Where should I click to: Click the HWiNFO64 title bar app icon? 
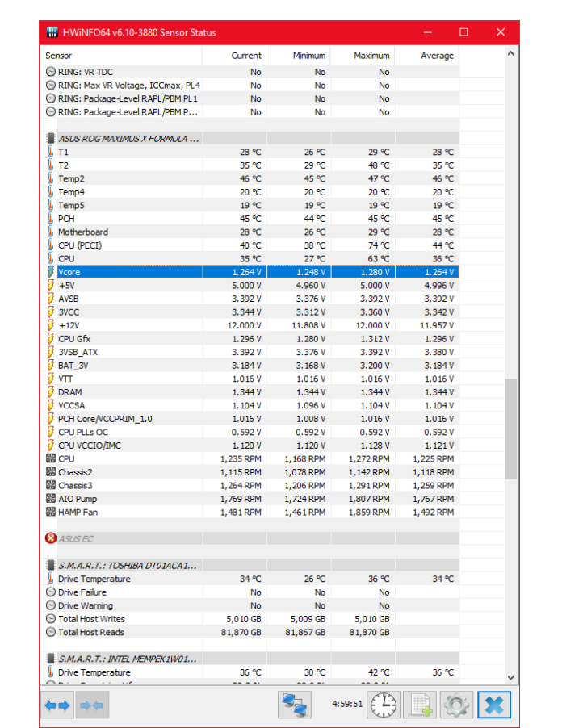(52, 32)
